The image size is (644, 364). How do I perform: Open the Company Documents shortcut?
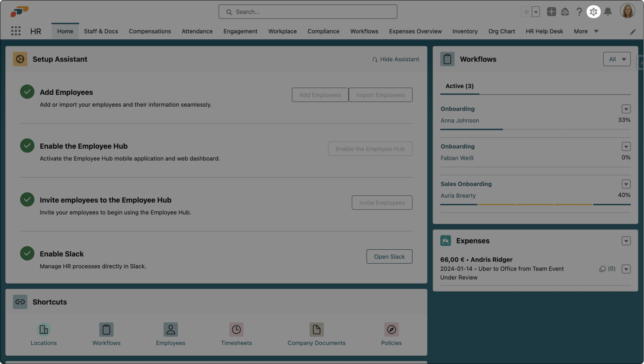[316, 334]
